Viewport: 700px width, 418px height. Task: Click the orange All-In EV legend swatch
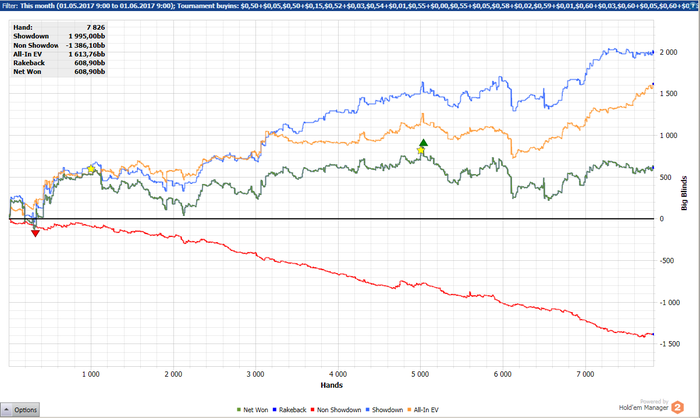(409, 410)
